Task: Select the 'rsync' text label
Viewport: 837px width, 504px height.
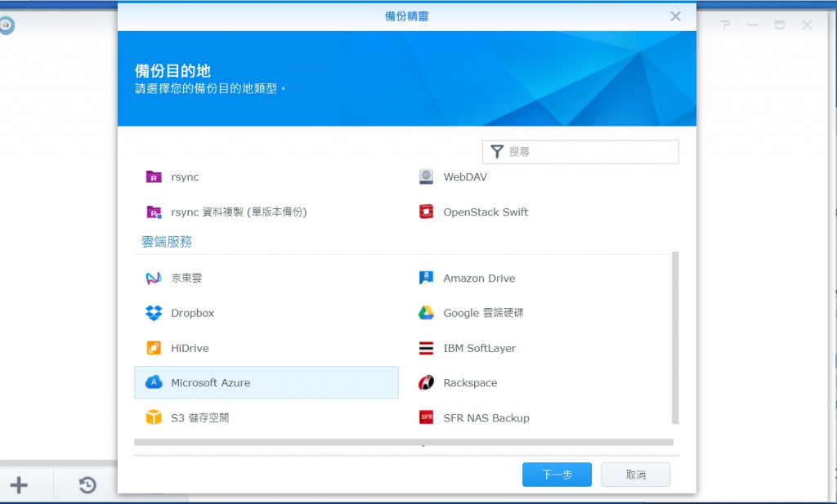Action: [185, 177]
